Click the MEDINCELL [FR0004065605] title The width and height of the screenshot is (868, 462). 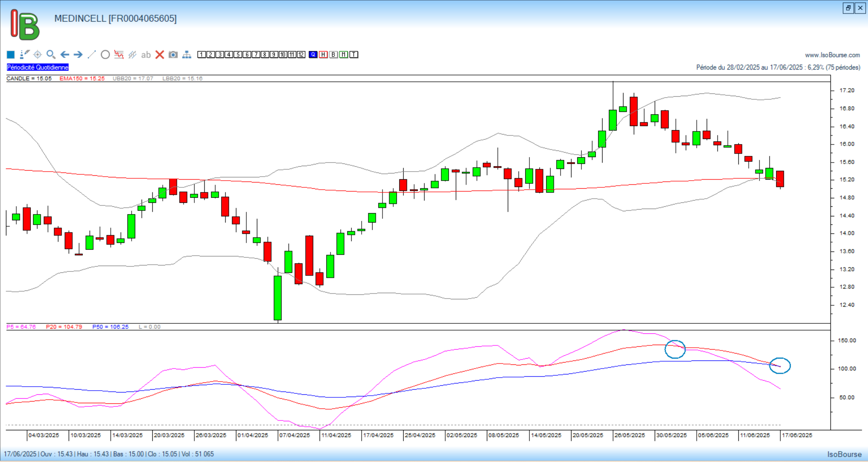tap(115, 19)
